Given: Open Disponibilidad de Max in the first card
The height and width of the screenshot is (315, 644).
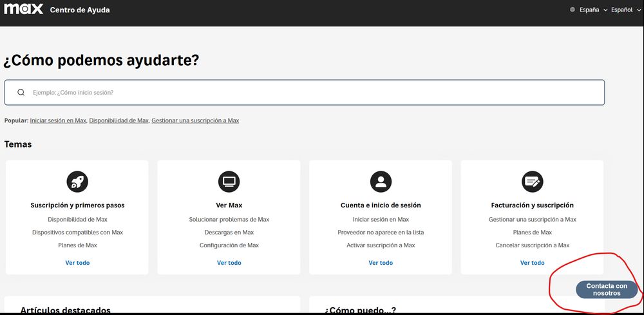Looking at the screenshot, I should (x=77, y=220).
